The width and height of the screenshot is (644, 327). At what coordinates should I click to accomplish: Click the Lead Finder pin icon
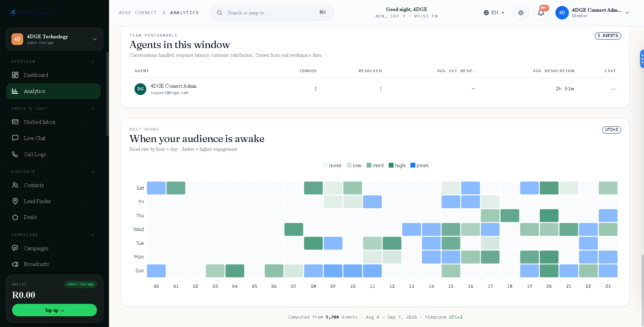[x=15, y=201]
